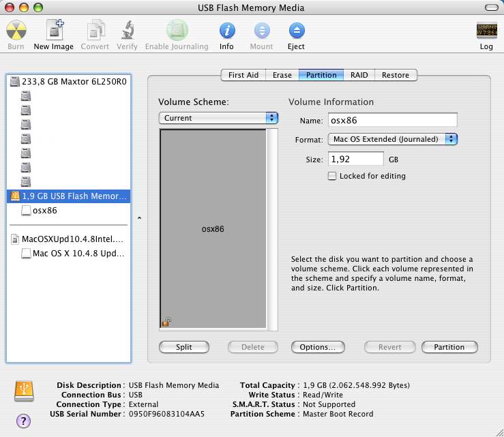This screenshot has width=504, height=437.
Task: Click the Delete button
Action: (253, 347)
